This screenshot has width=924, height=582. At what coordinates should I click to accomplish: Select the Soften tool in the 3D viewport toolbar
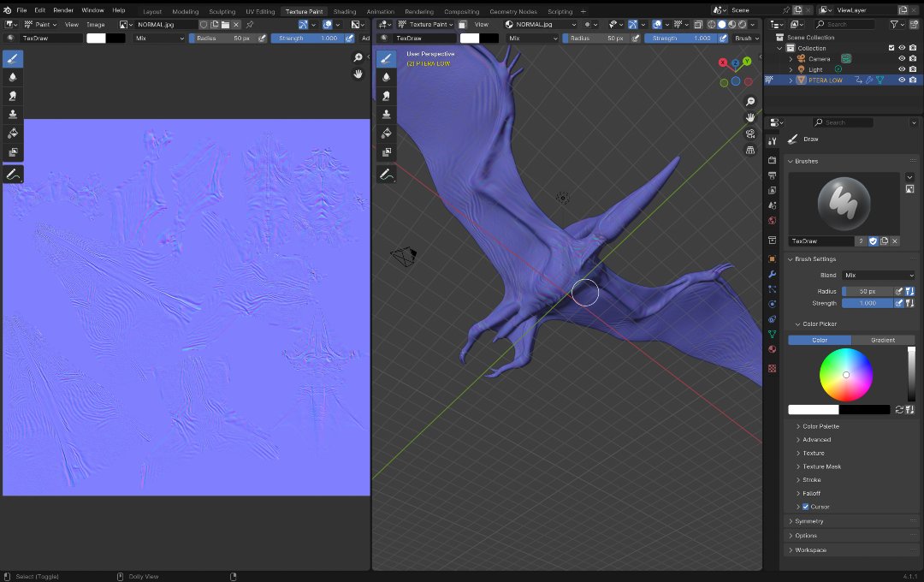click(x=386, y=77)
